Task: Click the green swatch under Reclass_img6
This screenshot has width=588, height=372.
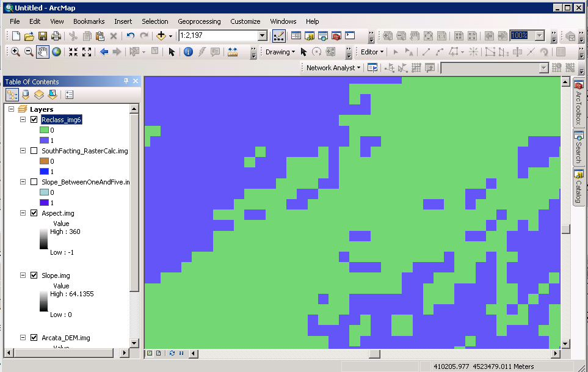Action: [x=45, y=130]
